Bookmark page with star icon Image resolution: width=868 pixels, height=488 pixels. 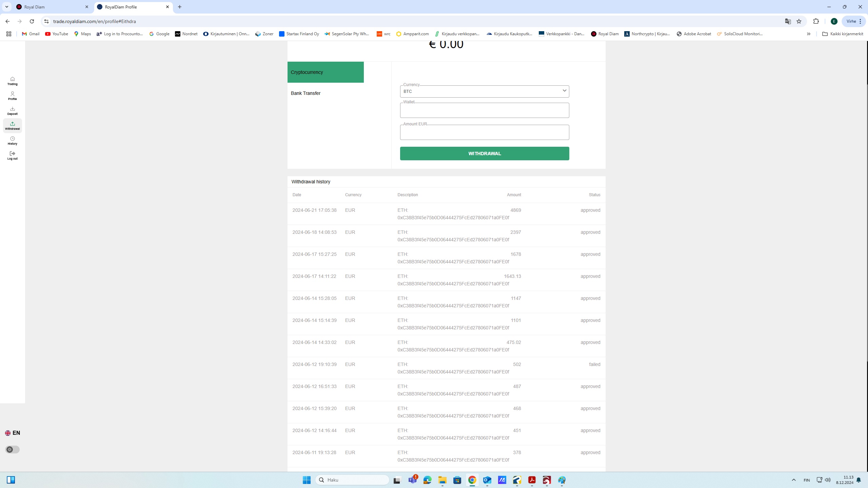pos(799,21)
